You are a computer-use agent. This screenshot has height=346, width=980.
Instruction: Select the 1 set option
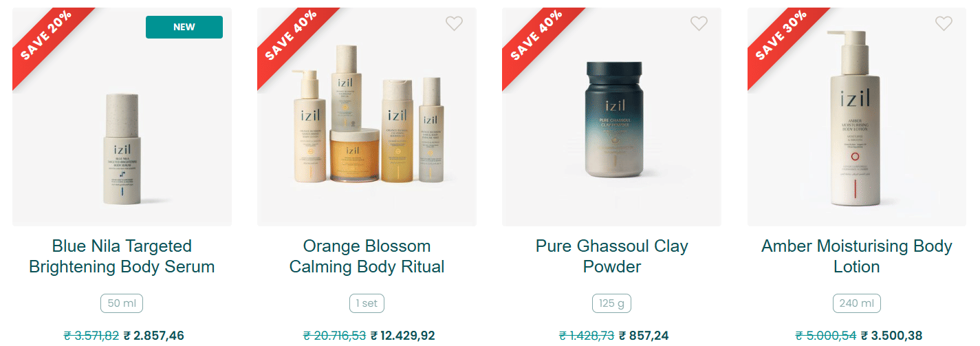367,303
